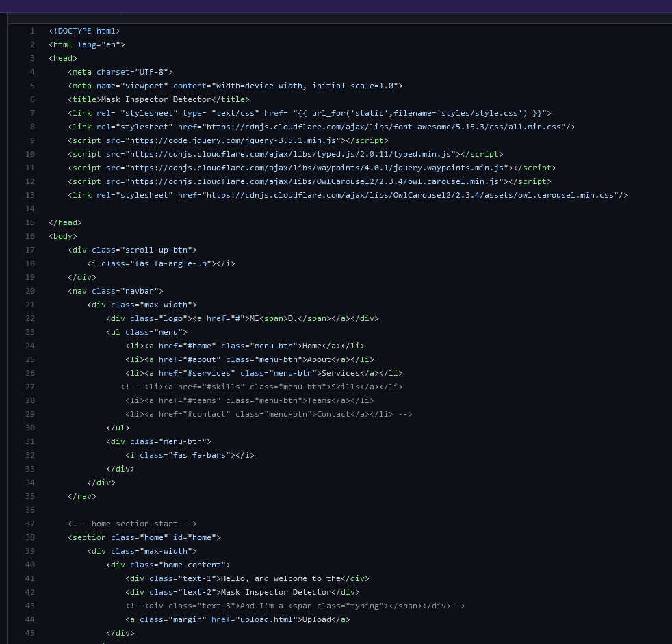Click the section class home line

pyautogui.click(x=144, y=538)
